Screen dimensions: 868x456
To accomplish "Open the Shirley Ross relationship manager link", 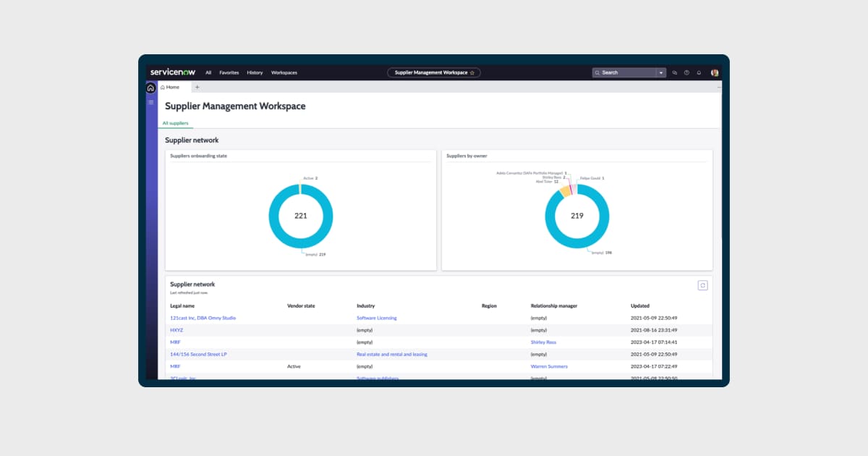I will [x=543, y=342].
